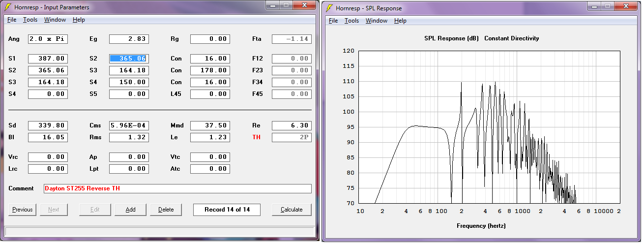Click the Ang label
The width and height of the screenshot is (644, 245).
coord(13,39)
